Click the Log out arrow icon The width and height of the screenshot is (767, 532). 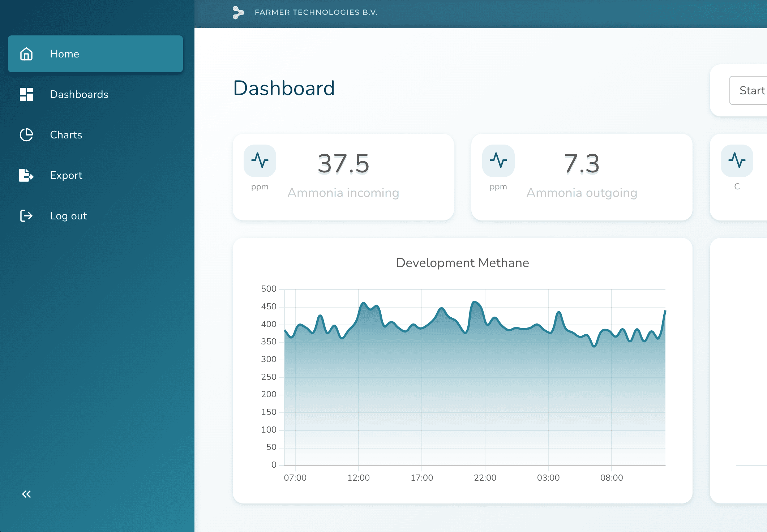coord(26,216)
